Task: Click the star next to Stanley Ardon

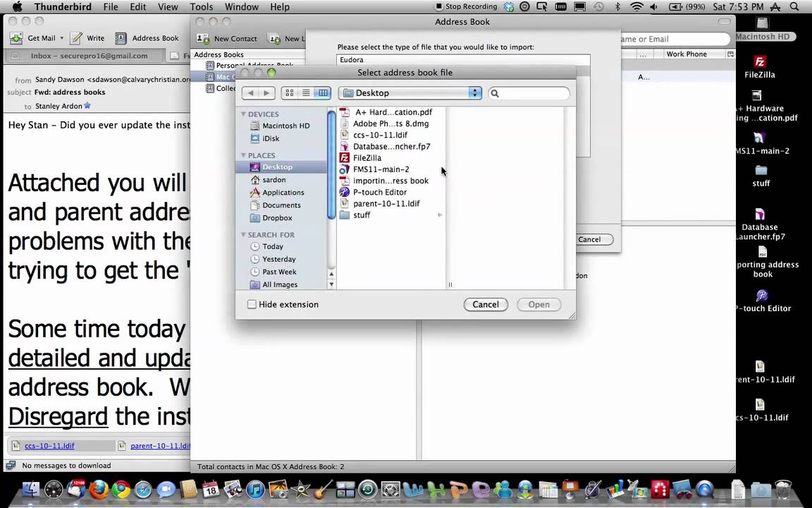Action: click(87, 106)
